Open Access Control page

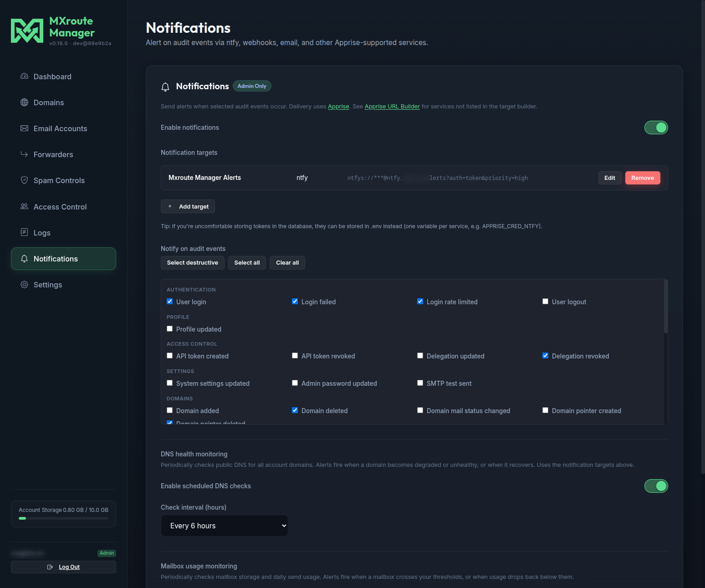(63, 207)
